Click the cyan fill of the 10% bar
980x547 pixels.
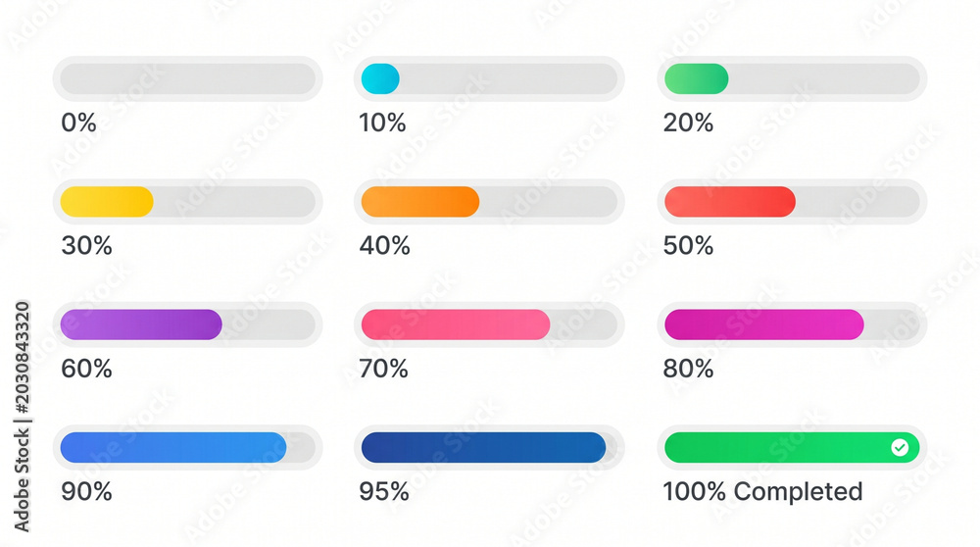380,78
